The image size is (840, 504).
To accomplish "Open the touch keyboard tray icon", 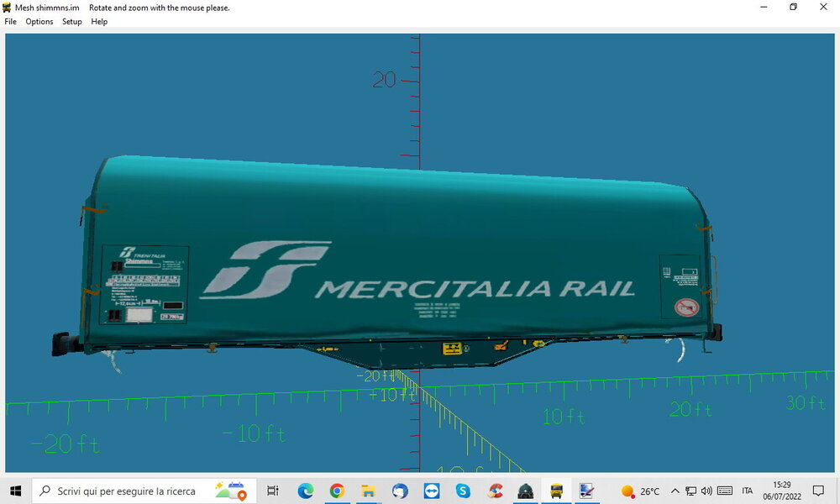I will coord(725,491).
